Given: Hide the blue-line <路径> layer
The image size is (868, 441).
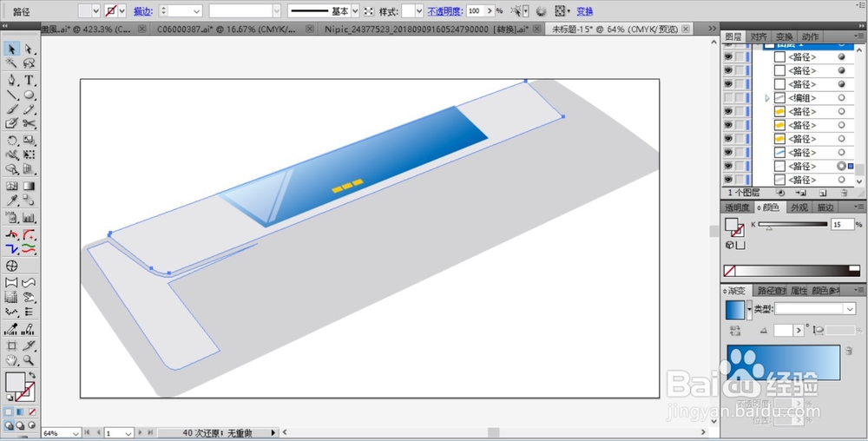Looking at the screenshot, I should pyautogui.click(x=728, y=152).
